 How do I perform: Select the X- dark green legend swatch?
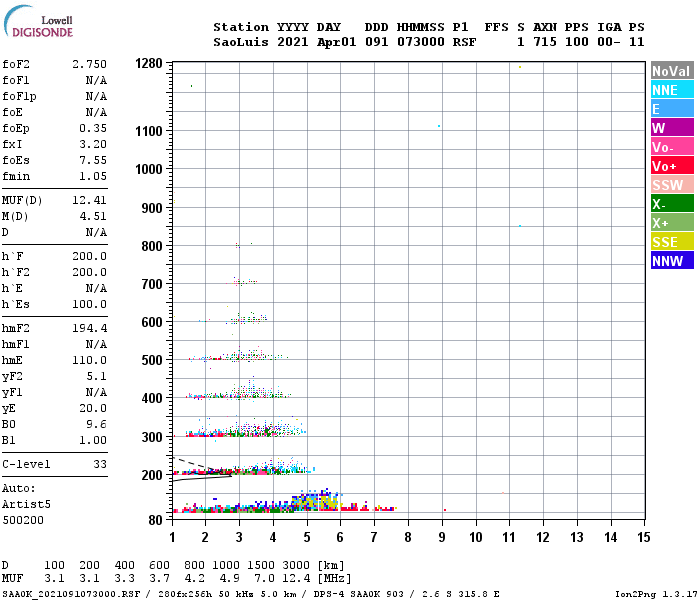[x=672, y=204]
